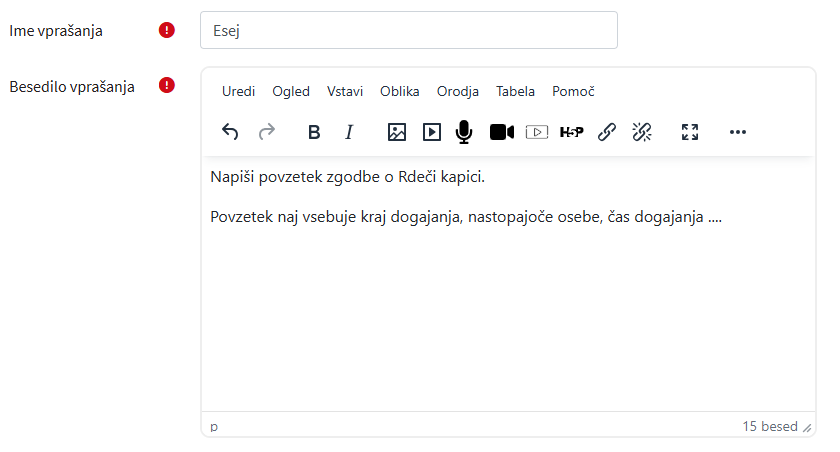Image resolution: width=840 pixels, height=452 pixels.
Task: Toggle fullscreen editor mode
Action: (x=689, y=132)
